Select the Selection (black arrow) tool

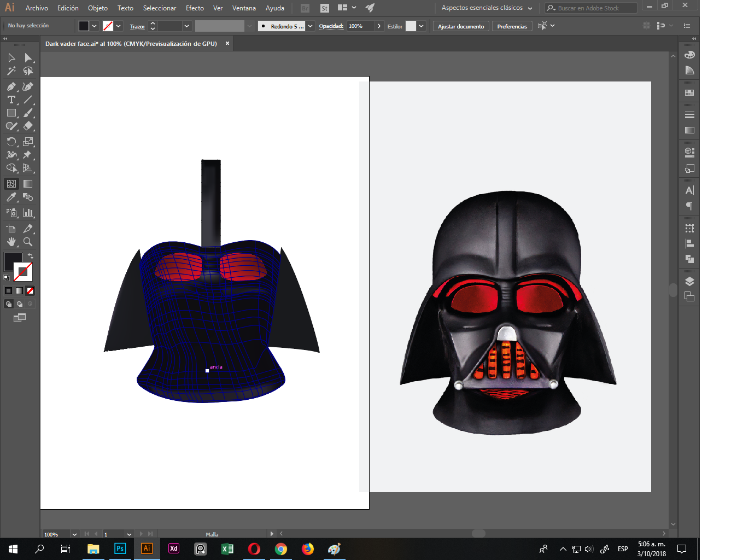click(11, 57)
